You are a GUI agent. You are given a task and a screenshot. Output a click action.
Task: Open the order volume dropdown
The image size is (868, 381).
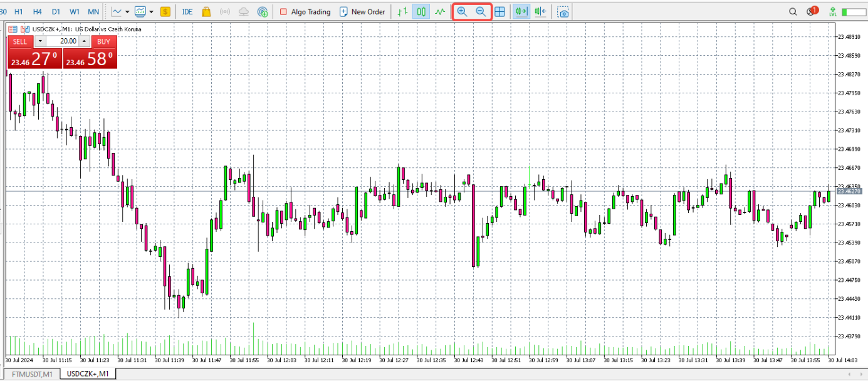40,41
